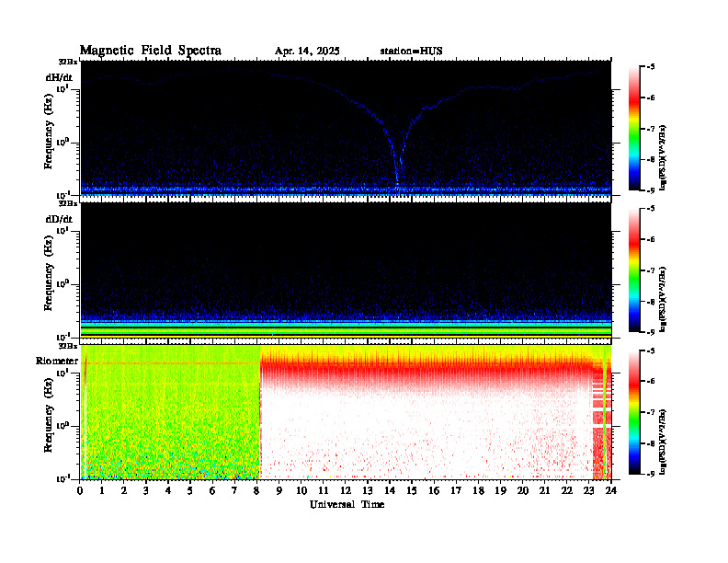728x563 pixels.
Task: Click the abrupt white onset edge in the Riometer panel
Action: click(260, 412)
